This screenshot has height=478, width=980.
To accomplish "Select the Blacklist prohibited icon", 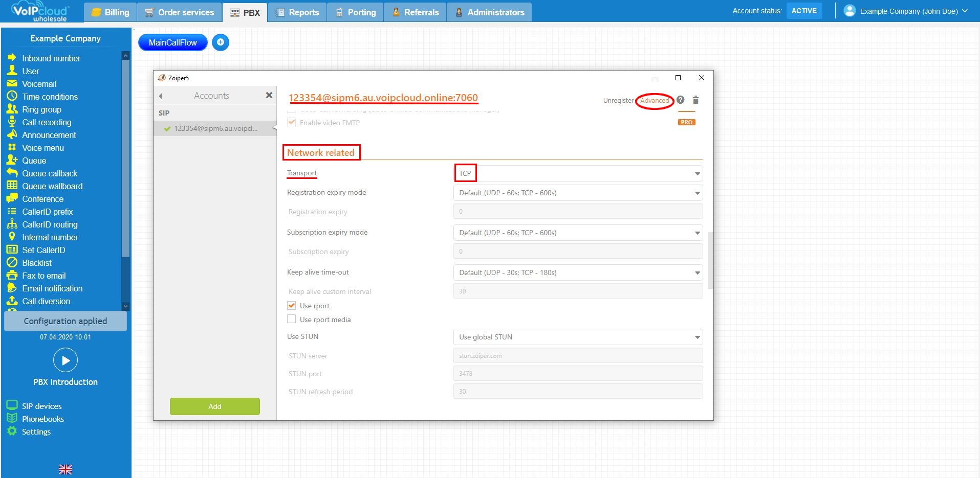I will tap(12, 262).
